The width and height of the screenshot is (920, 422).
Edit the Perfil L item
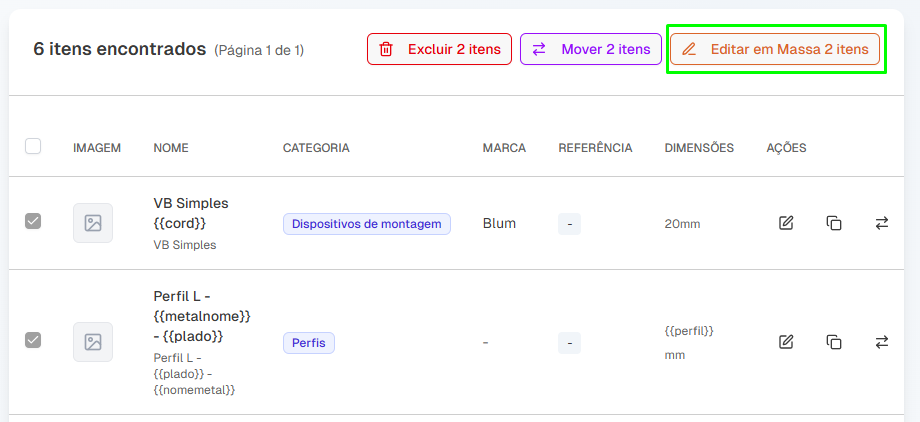786,342
